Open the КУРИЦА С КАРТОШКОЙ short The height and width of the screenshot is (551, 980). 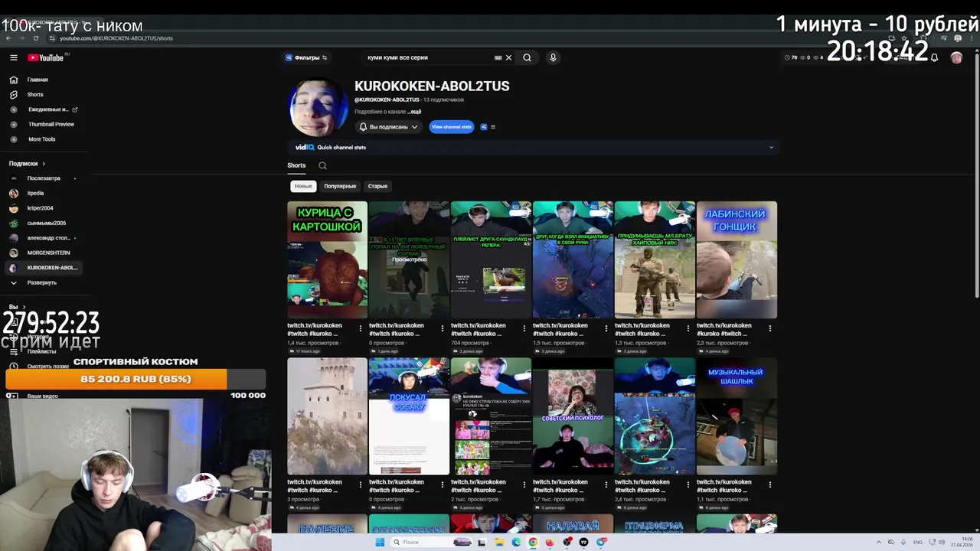(x=327, y=259)
